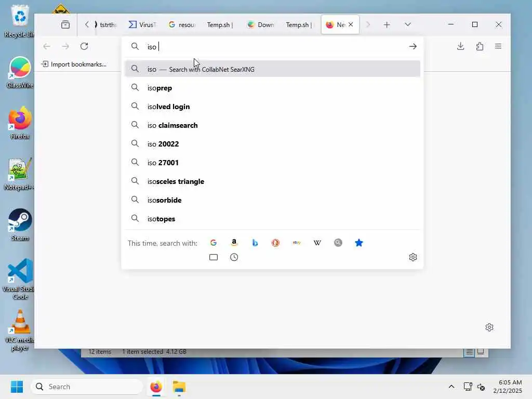Open File Explorer from taskbar
The width and height of the screenshot is (532, 399).
(179, 387)
